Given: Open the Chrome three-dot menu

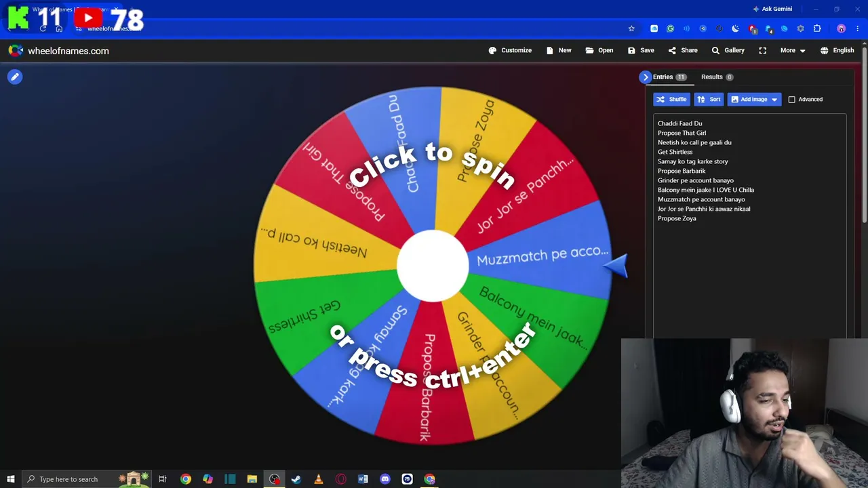Looking at the screenshot, I should pos(858,28).
